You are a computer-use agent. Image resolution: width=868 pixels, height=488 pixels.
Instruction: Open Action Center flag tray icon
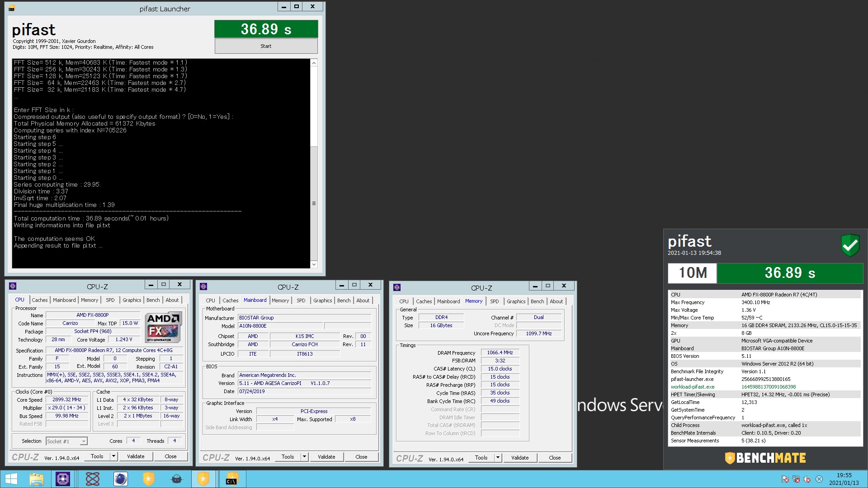coord(785,479)
